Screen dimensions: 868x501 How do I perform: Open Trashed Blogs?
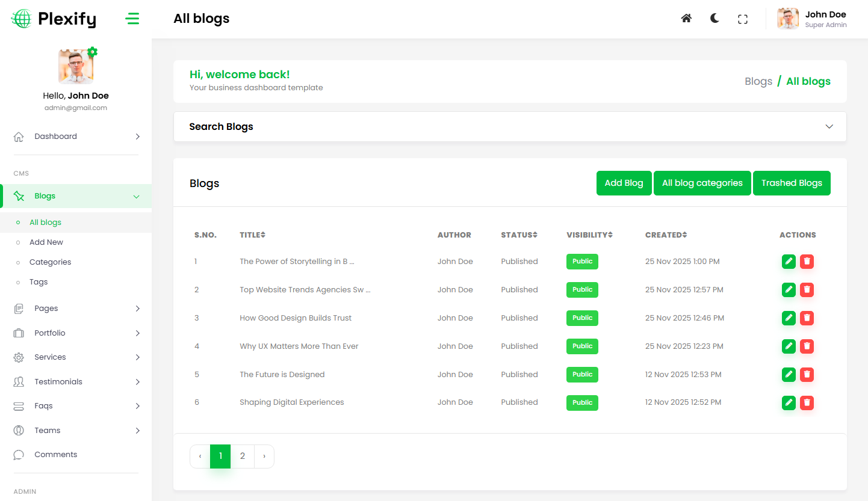coord(791,183)
